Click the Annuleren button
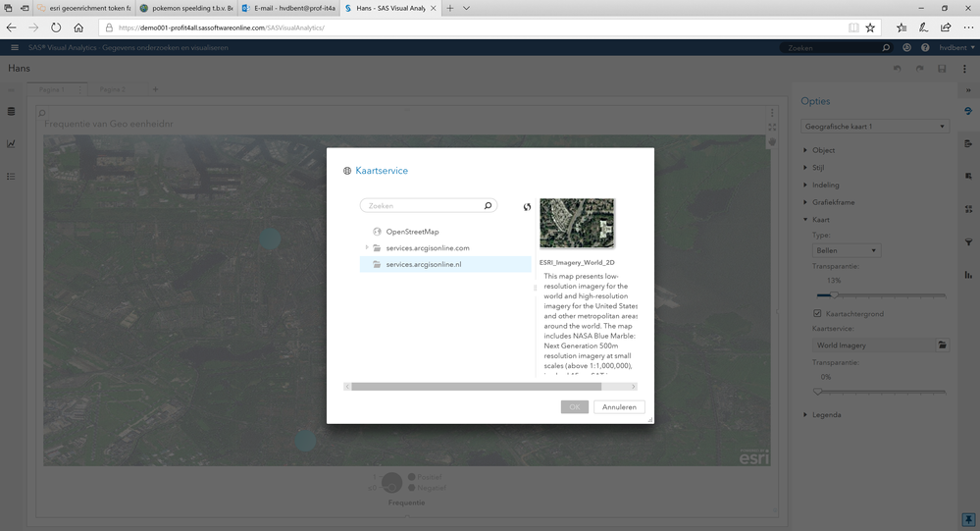Viewport: 980px width, 531px height. [x=619, y=407]
